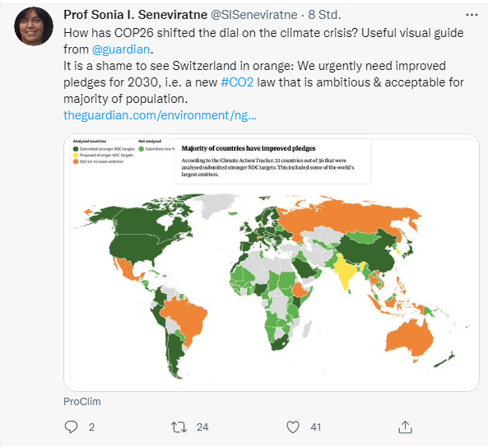The height and width of the screenshot is (448, 488).
Task: Click the orange Did not increase swatch
Action: [76, 161]
